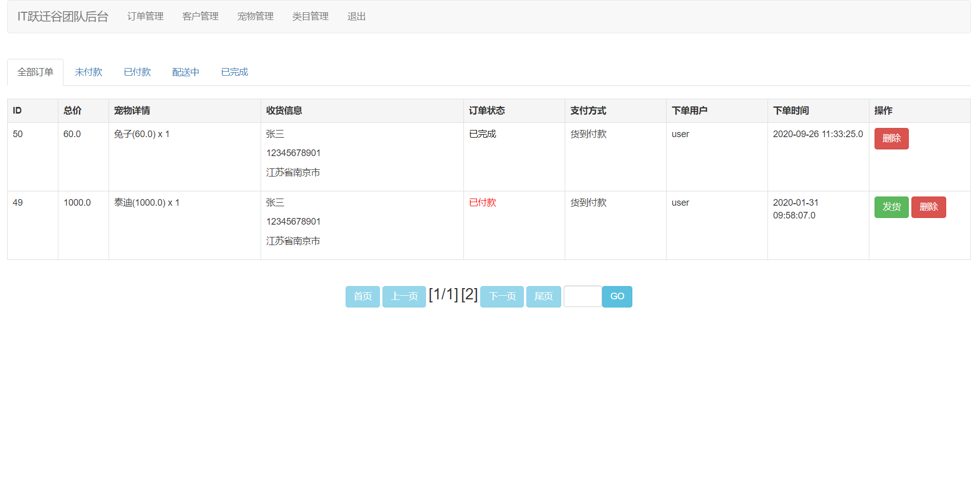Screen dimensions: 980x481
Task: Open 客户管理 in the navbar
Action: [200, 16]
